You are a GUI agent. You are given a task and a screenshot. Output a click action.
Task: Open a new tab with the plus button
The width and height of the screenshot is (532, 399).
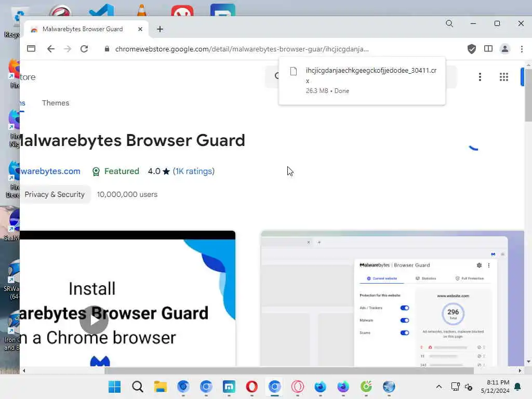(160, 29)
